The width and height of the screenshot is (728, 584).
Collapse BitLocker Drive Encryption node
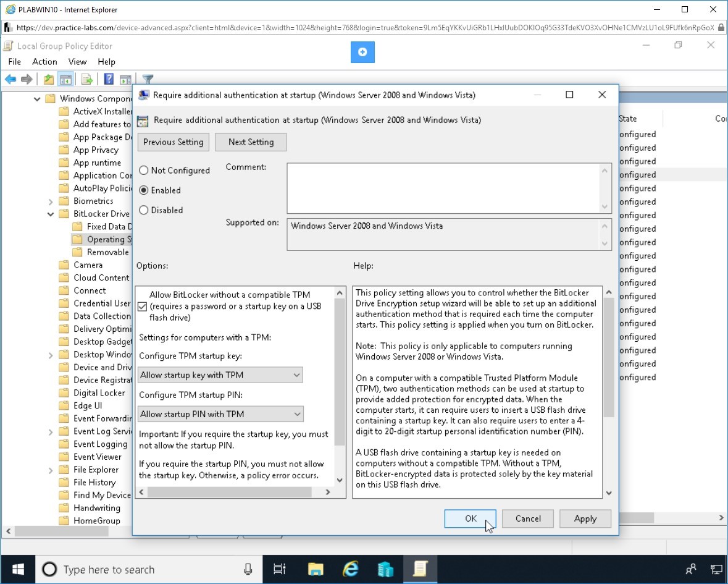click(51, 214)
